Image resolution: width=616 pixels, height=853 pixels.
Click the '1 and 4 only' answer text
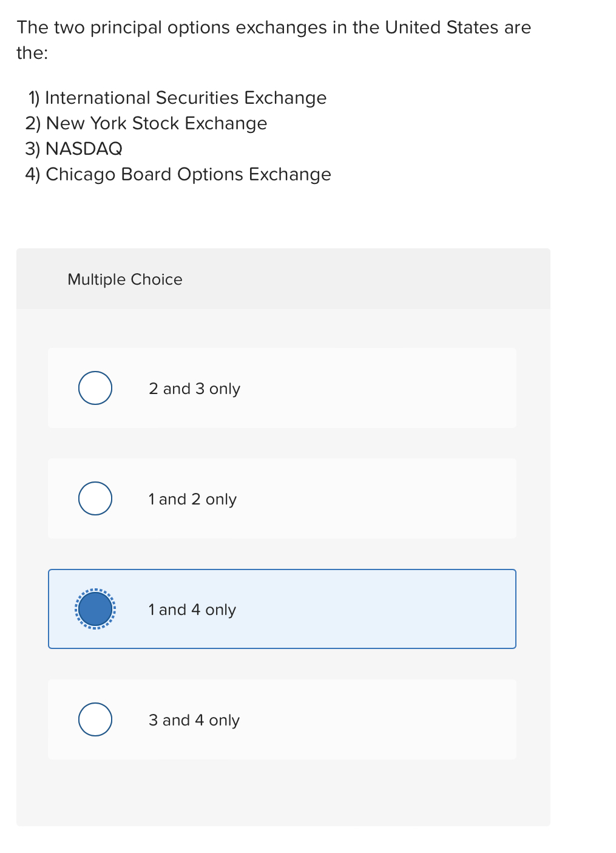tap(192, 610)
